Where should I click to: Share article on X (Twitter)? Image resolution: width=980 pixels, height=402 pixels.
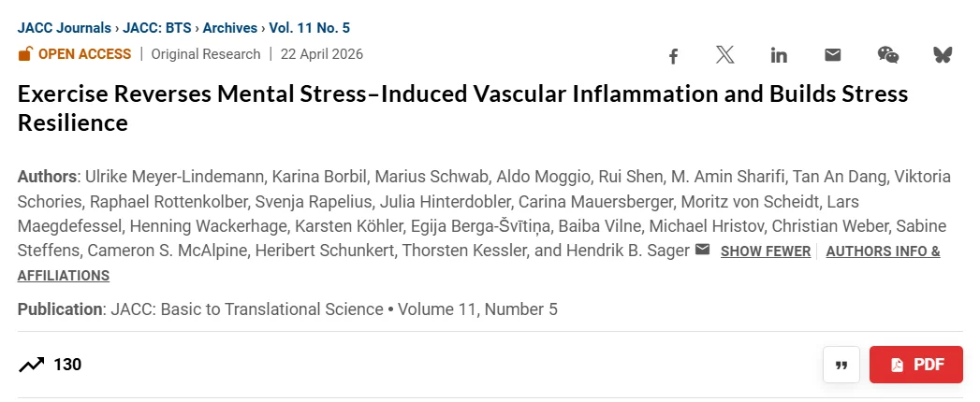coord(725,55)
